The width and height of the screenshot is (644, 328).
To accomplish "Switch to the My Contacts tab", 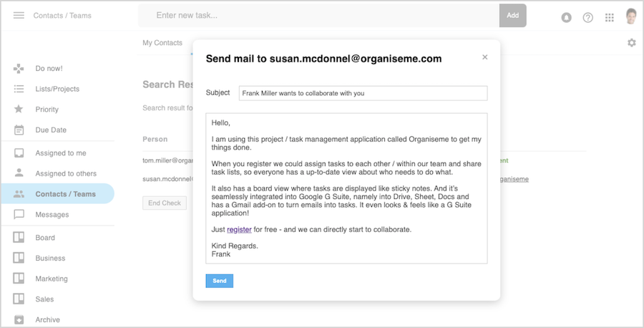I will click(x=162, y=43).
